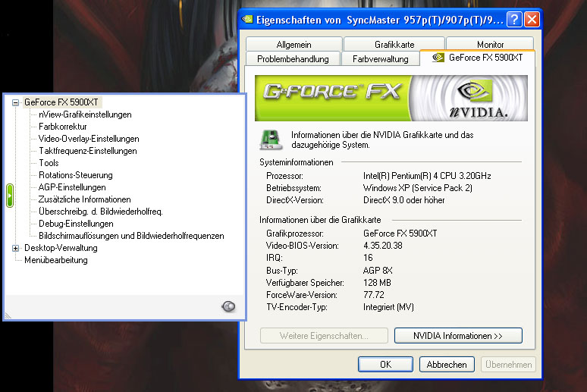The width and height of the screenshot is (587, 392).
Task: Select AGP-Einstellungen in the tree
Action: (72, 187)
